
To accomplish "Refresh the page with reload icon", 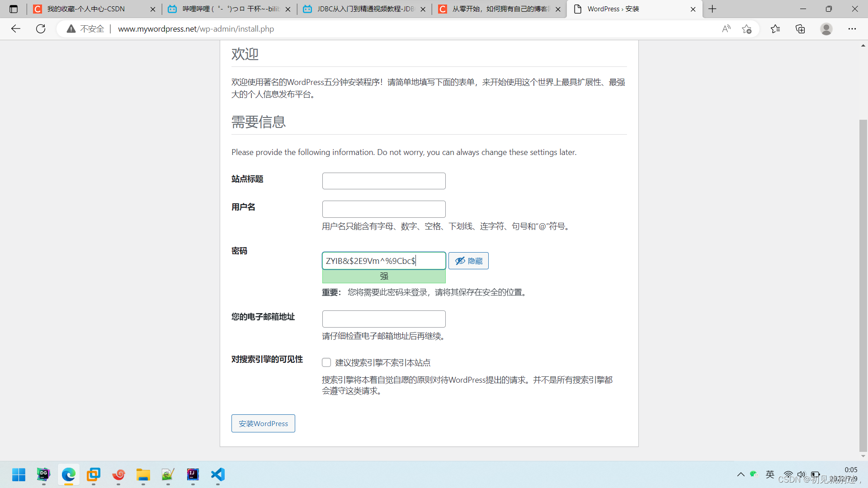I will point(41,29).
